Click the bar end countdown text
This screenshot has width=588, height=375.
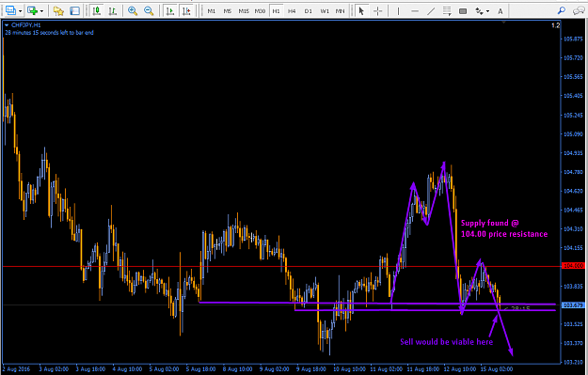tap(49, 33)
